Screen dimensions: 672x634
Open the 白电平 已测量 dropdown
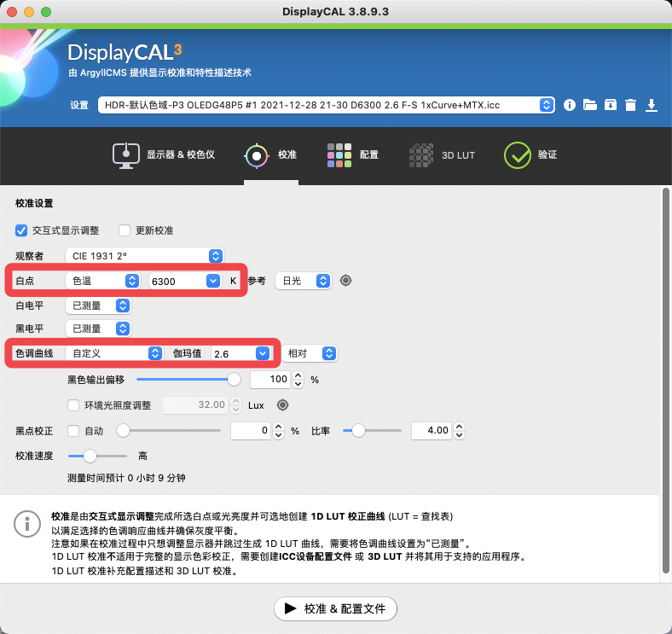[98, 305]
